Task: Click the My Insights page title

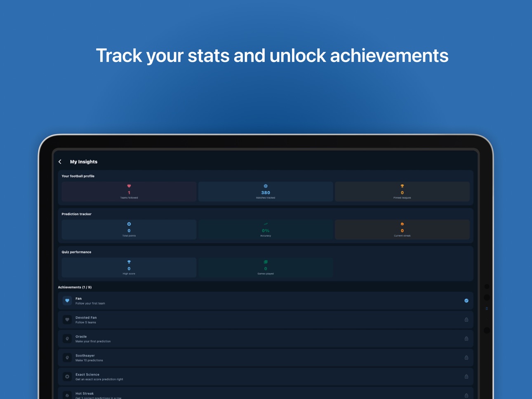Action: click(x=84, y=162)
